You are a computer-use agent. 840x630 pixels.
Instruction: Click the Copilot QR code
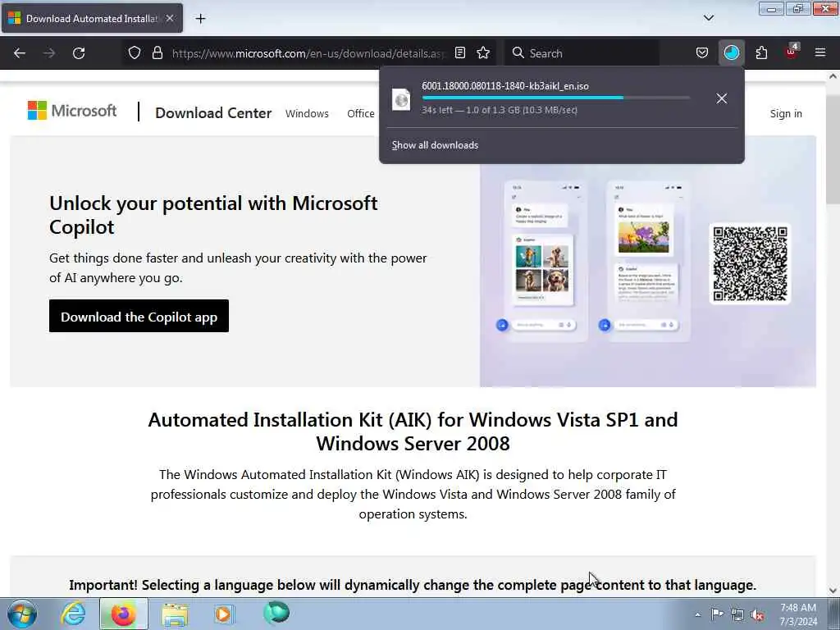click(x=750, y=263)
